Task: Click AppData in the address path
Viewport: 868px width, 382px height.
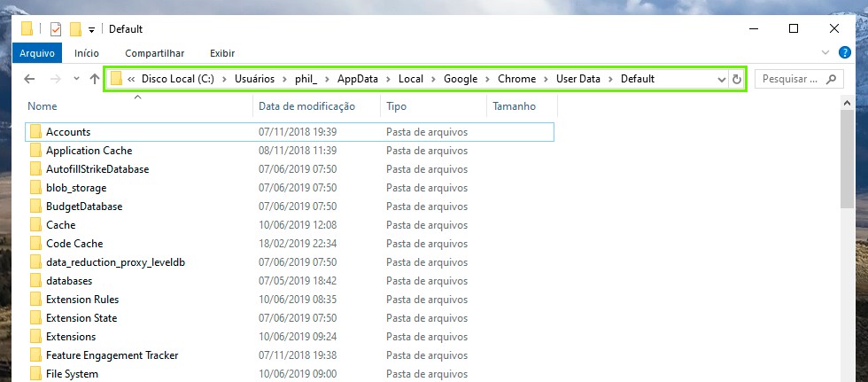Action: click(358, 79)
